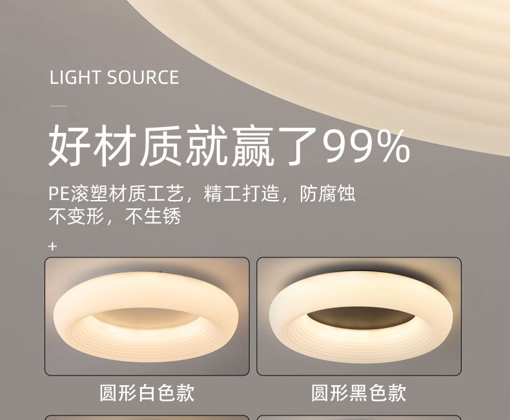Select the round black lamp image
510x420 pixels.
[x=359, y=316]
